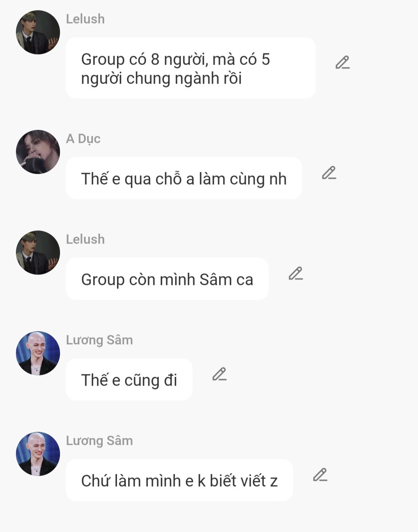Screen dimensions: 418x532
Task: Tap edit pencil next to "Thế e cũng đi"
Action: [219, 374]
